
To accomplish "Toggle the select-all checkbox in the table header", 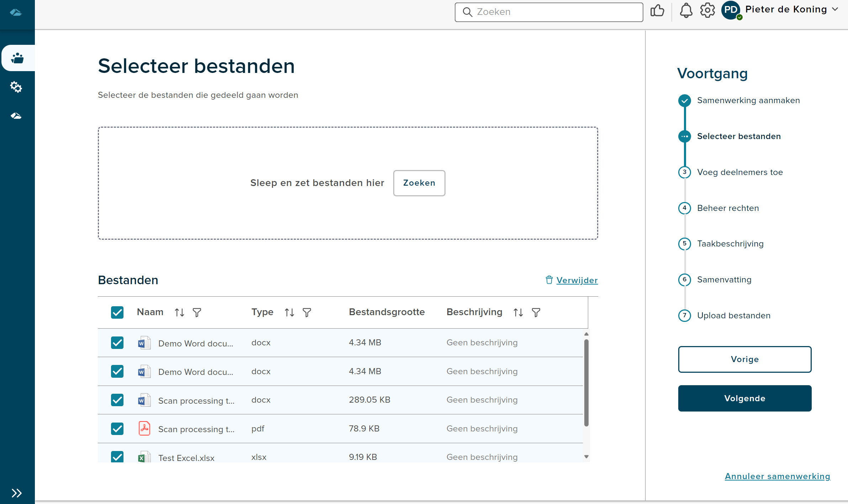I will [117, 312].
